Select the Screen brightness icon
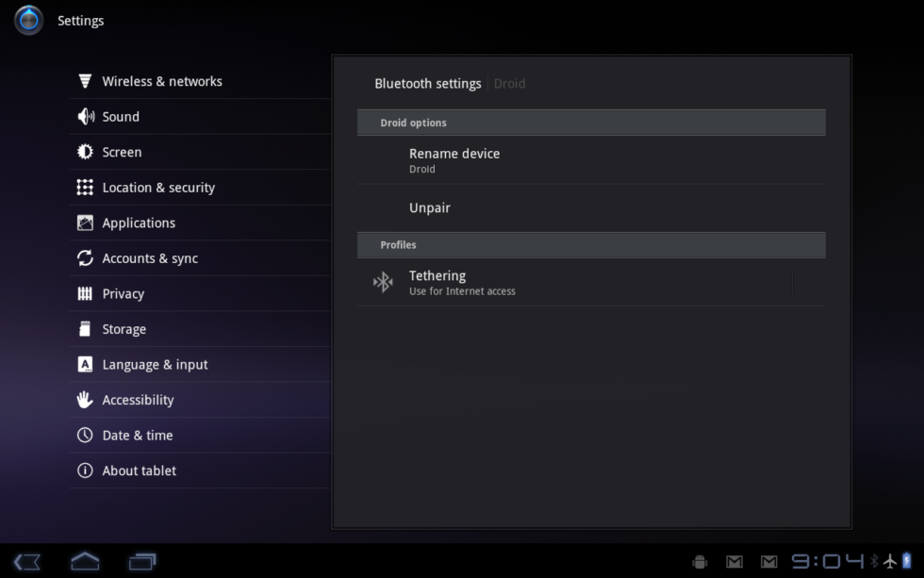The height and width of the screenshot is (578, 924). pyautogui.click(x=85, y=152)
